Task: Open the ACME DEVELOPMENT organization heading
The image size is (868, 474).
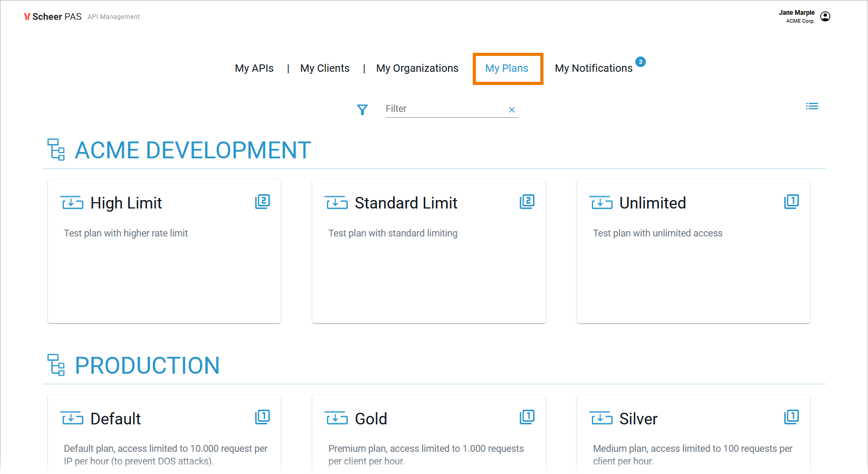Action: (x=193, y=150)
